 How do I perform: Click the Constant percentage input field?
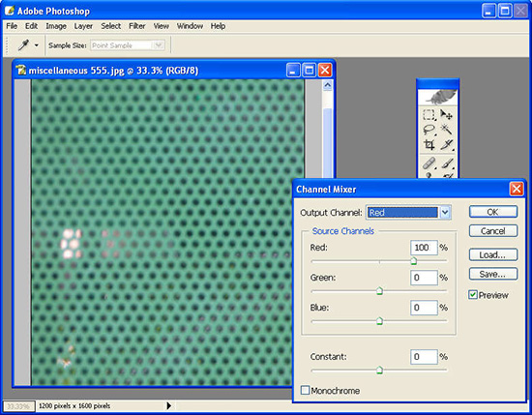pos(424,357)
